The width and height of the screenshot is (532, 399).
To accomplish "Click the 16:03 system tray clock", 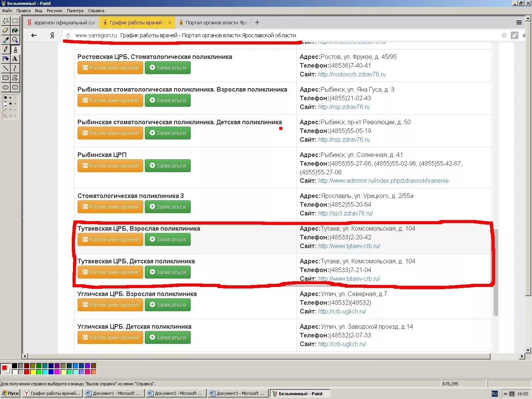I will 522,394.
